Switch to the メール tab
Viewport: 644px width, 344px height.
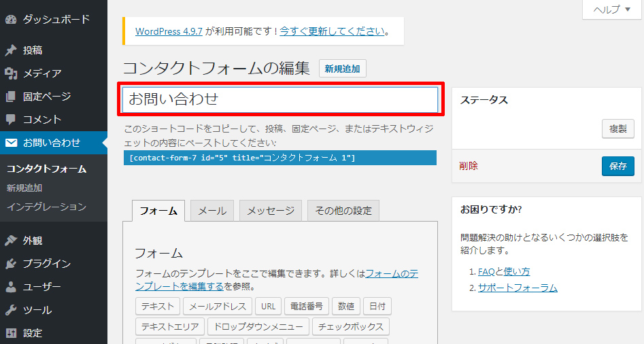tap(212, 211)
